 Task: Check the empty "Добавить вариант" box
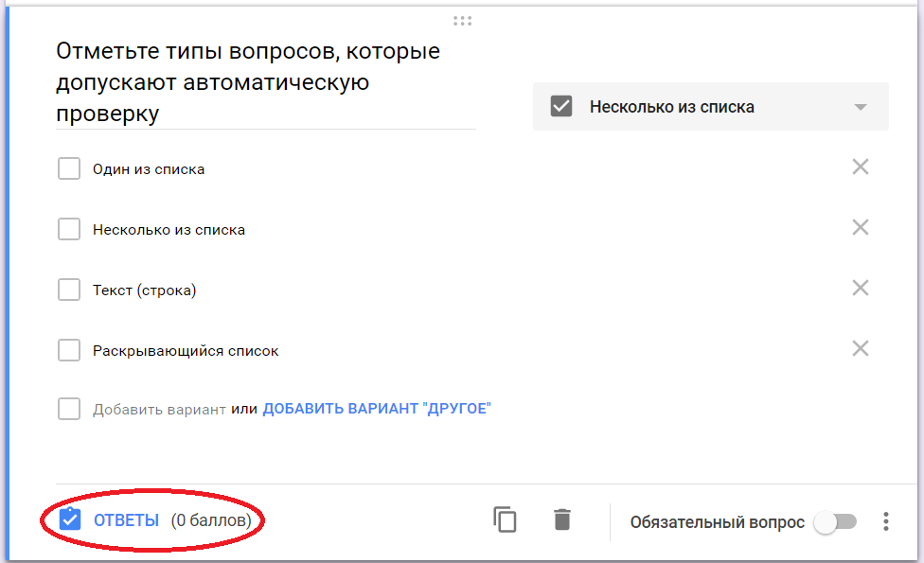[68, 409]
